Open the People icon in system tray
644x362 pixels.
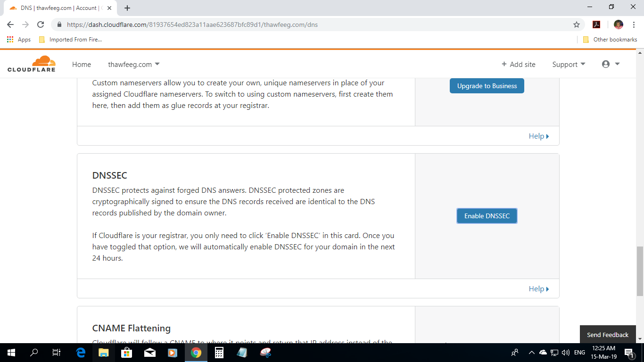click(x=515, y=353)
